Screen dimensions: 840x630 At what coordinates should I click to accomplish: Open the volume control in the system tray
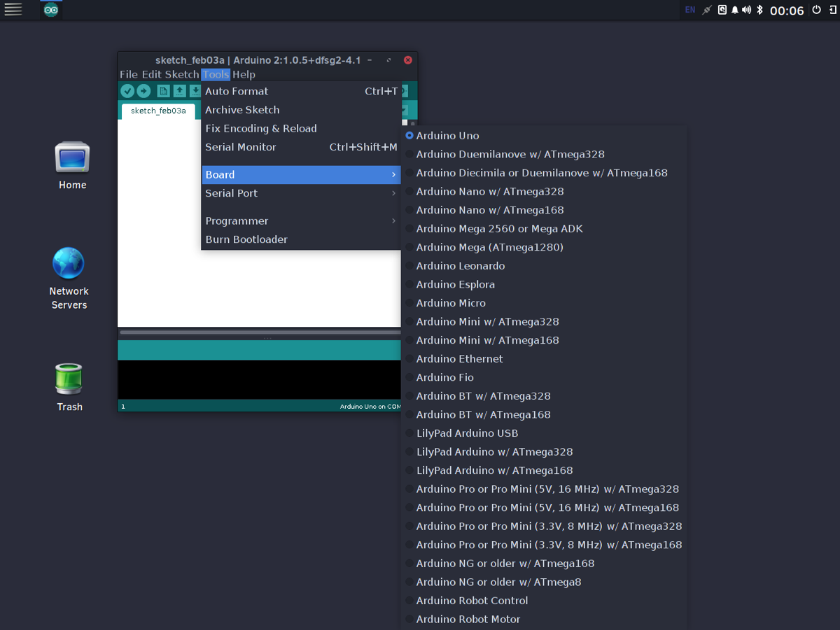746,10
